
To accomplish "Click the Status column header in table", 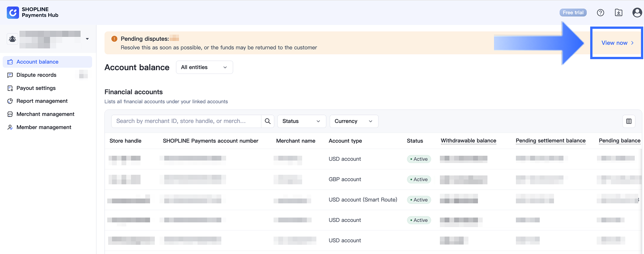I will tap(415, 141).
